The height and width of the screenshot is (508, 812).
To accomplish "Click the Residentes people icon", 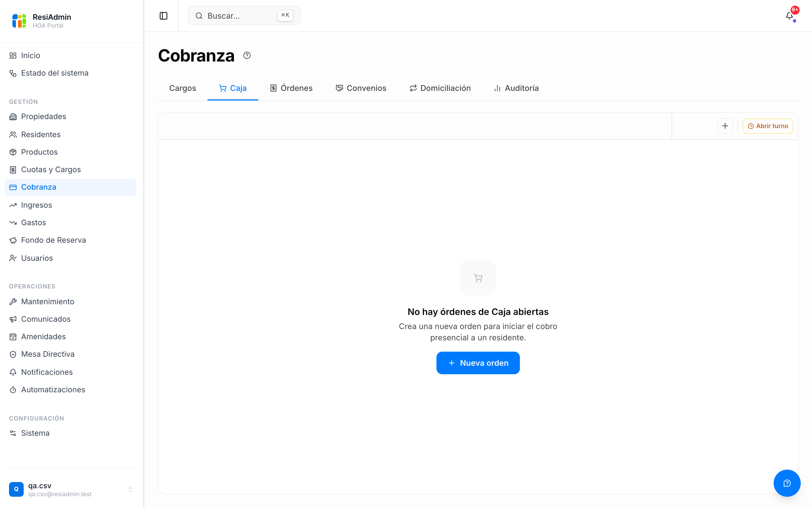I will (13, 134).
